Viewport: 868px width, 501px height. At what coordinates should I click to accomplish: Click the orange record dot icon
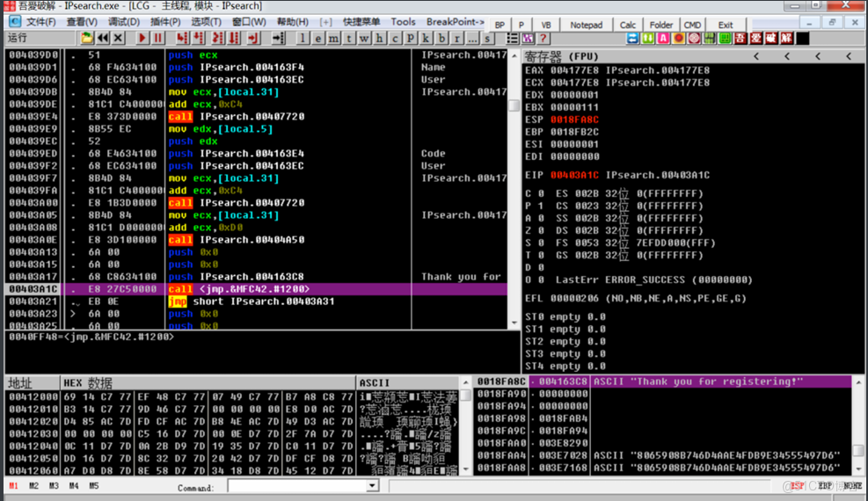679,38
